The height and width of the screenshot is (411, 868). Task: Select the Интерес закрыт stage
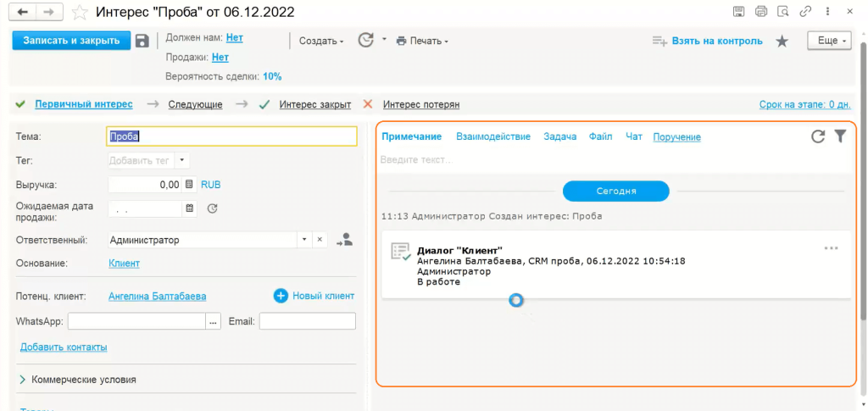pyautogui.click(x=315, y=104)
